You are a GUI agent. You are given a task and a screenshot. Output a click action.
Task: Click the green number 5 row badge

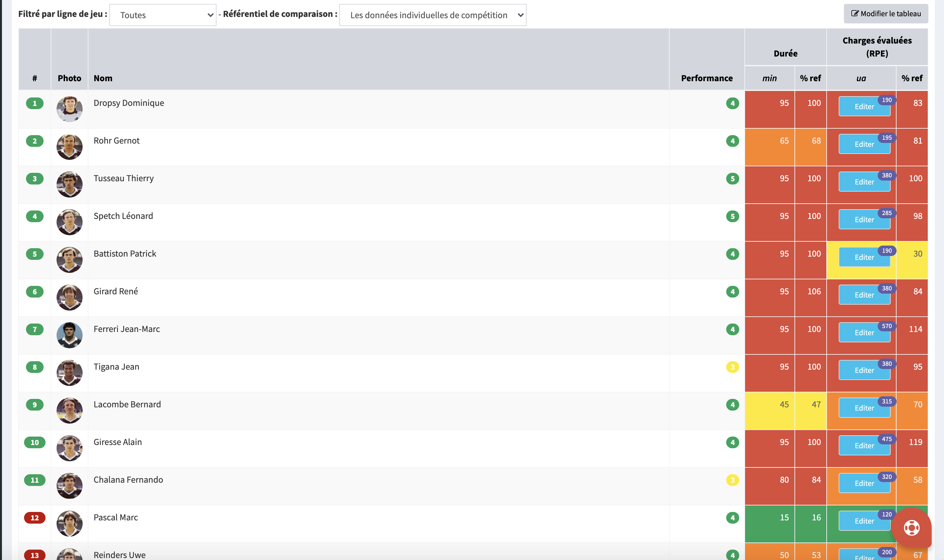35,254
